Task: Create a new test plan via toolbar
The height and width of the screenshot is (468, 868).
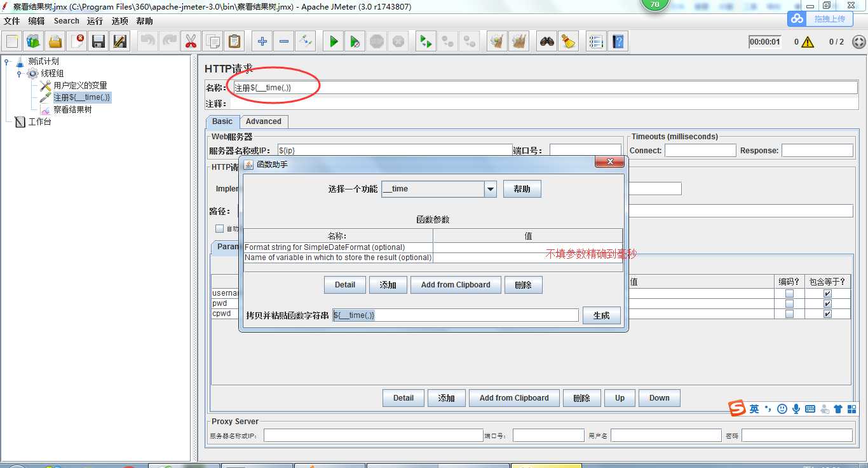Action: pyautogui.click(x=12, y=42)
